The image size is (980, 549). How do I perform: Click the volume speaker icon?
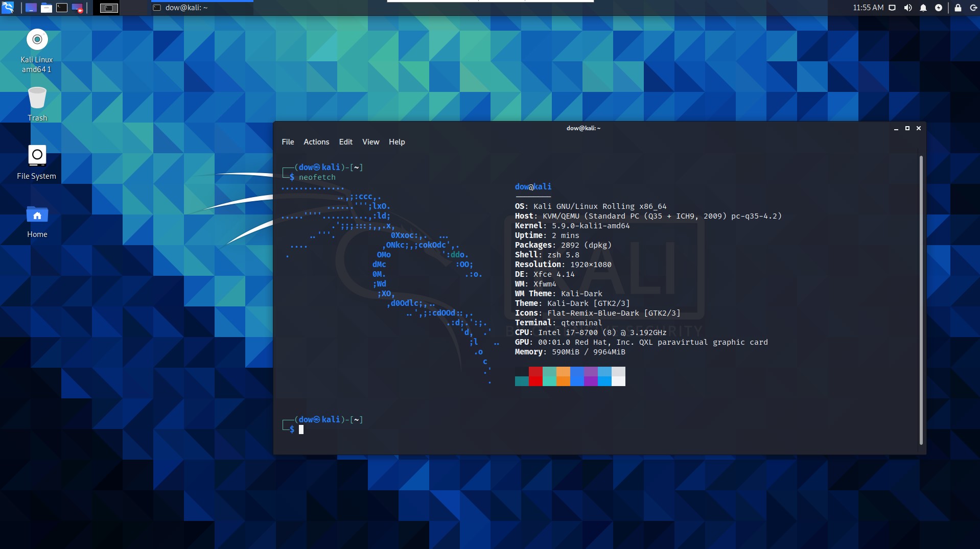(x=908, y=8)
